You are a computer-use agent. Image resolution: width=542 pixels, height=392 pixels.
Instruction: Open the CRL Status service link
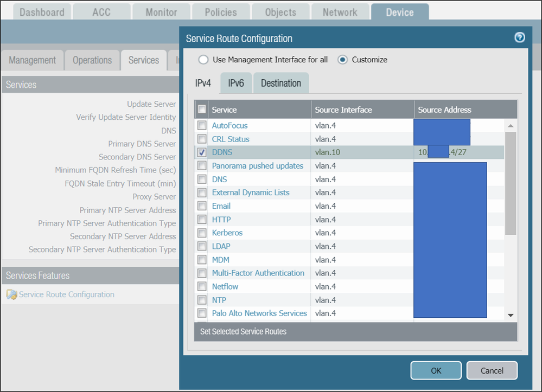click(x=231, y=139)
